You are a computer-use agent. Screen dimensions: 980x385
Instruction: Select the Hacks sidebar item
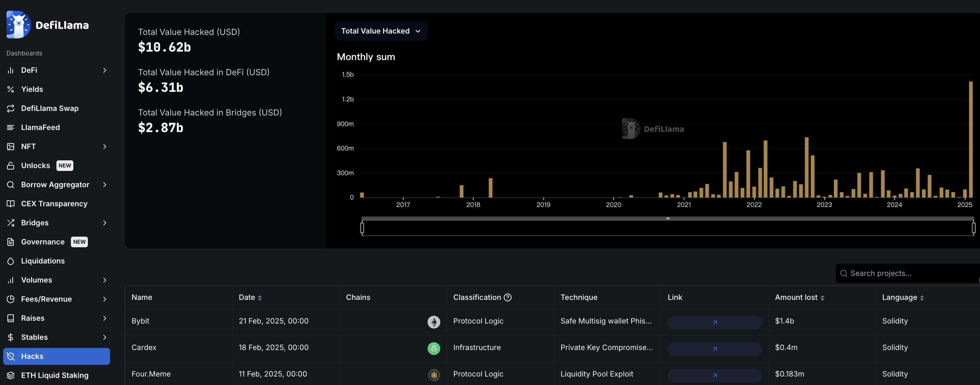coord(56,356)
